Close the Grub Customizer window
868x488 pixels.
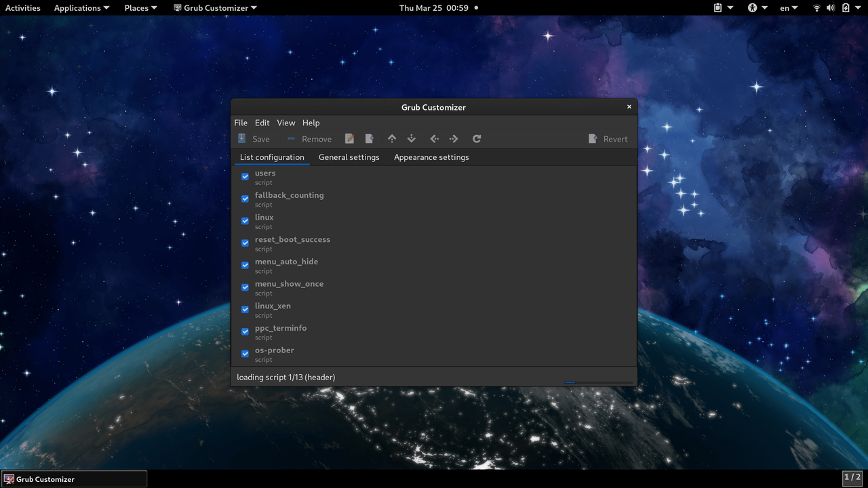629,106
